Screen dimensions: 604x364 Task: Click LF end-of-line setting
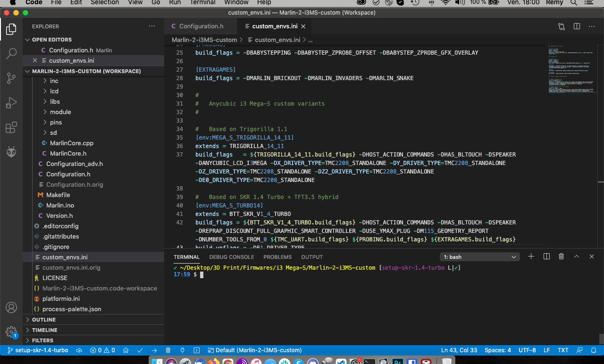pyautogui.click(x=547, y=350)
